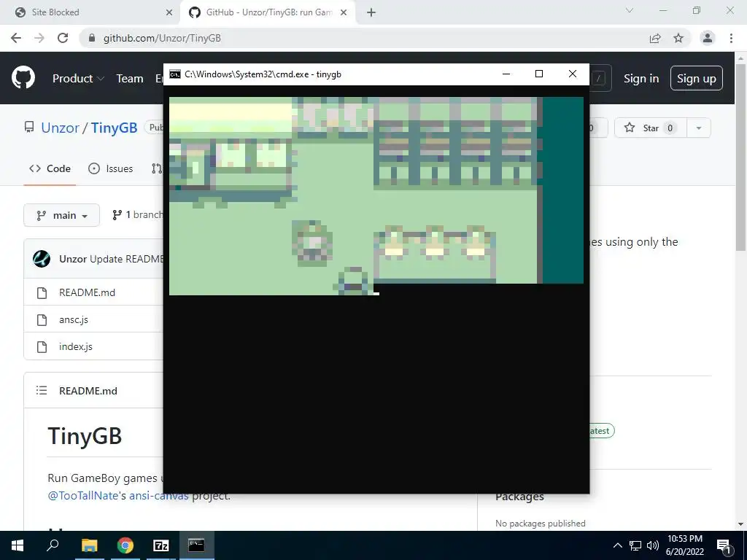The image size is (747, 560).
Task: Open the ansc.js file
Action: click(74, 319)
